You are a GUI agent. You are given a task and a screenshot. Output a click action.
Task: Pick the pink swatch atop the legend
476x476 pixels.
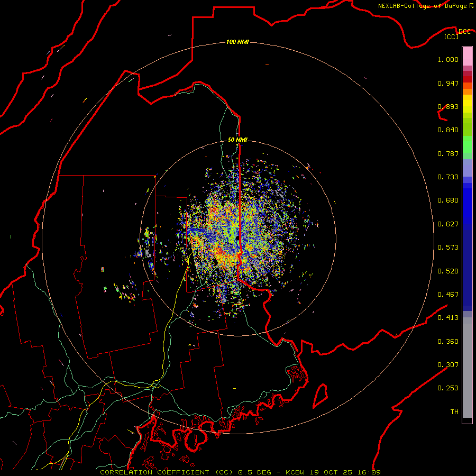467,57
